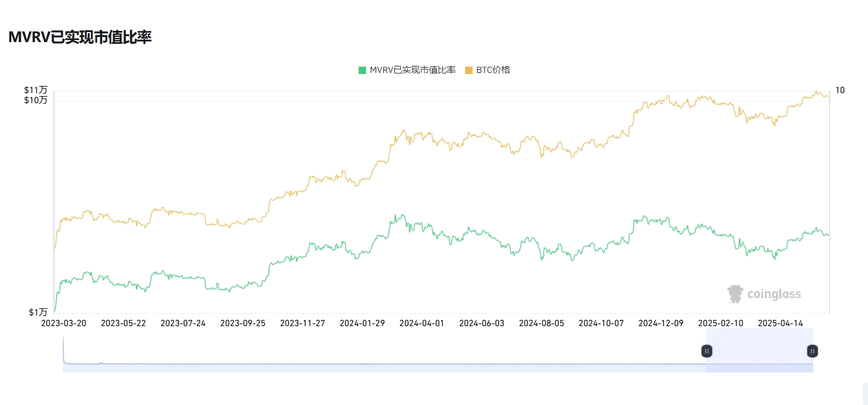Click the 2023-05-22 date label
868x405 pixels.
pyautogui.click(x=123, y=323)
